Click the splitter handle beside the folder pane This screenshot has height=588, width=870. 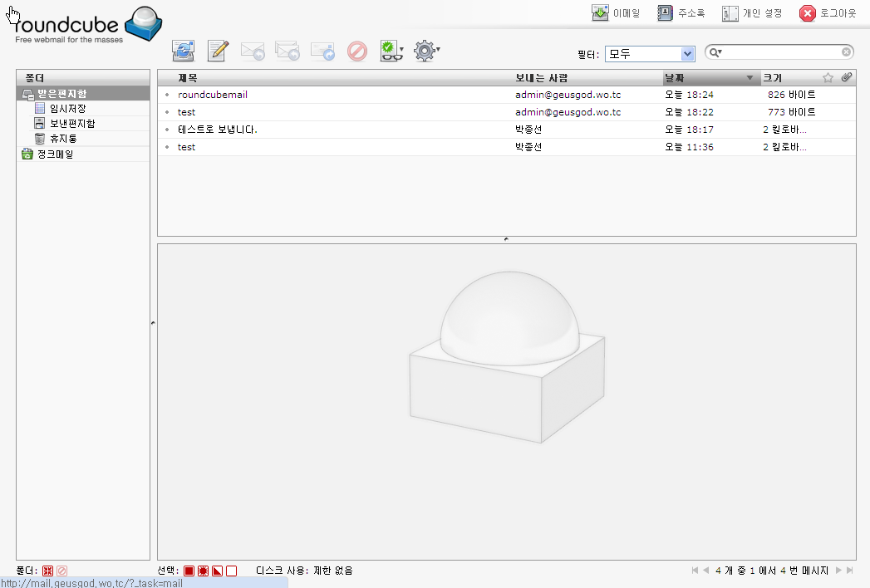coord(153,323)
